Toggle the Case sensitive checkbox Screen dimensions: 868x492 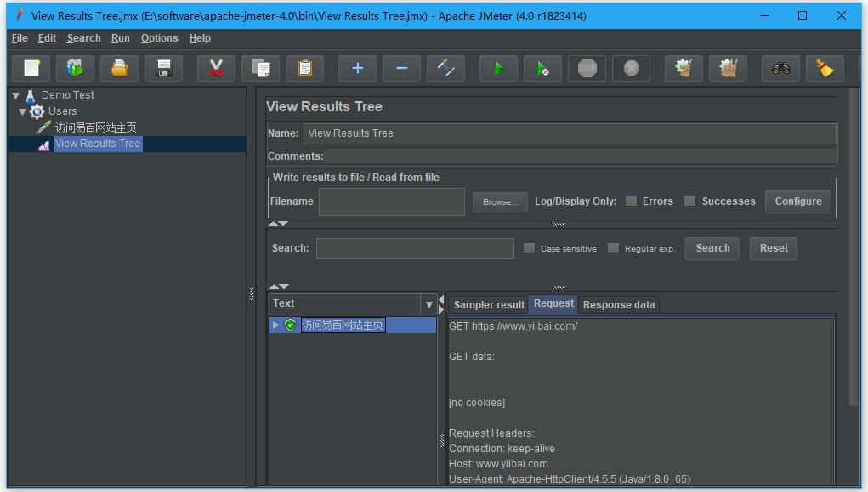pyautogui.click(x=530, y=248)
